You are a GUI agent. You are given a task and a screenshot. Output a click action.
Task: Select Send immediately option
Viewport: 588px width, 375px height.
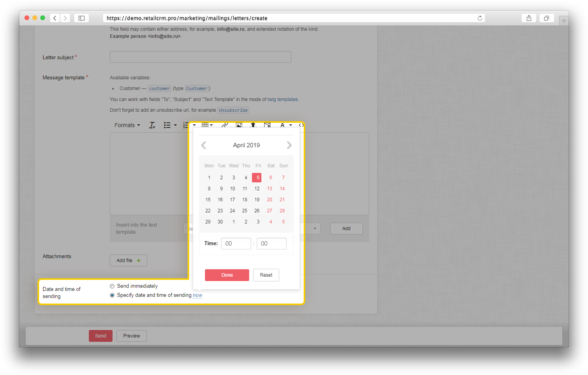point(112,286)
